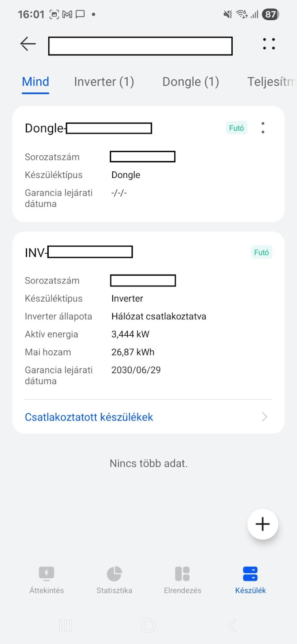This screenshot has height=644, width=297.
Task: Open Áttekintés overview tab icon
Action: 47,573
